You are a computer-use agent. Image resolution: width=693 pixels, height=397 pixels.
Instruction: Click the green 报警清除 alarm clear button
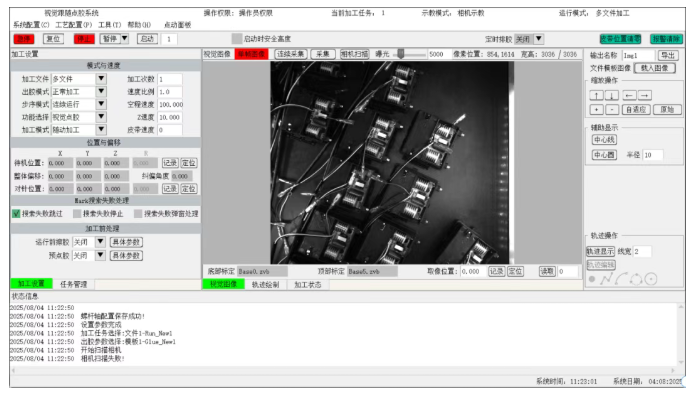tap(666, 39)
